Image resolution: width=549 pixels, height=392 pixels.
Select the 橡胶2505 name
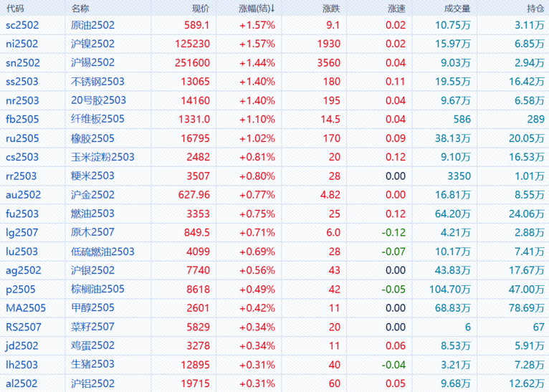(92, 138)
